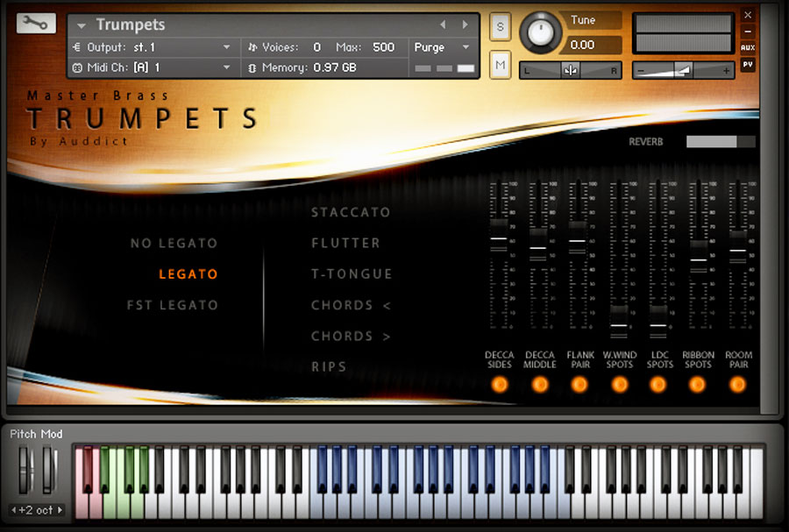Open the Purge menu dropdown

click(x=442, y=47)
